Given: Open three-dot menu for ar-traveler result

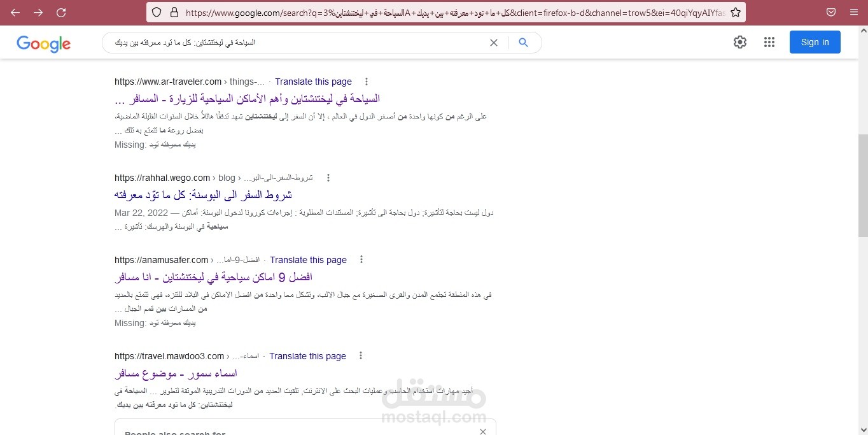Looking at the screenshot, I should click(366, 82).
